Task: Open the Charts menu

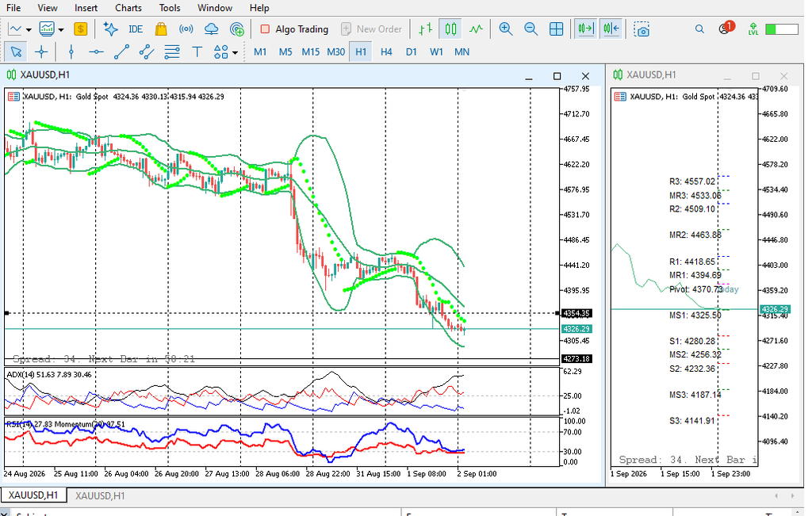Action: coord(128,8)
